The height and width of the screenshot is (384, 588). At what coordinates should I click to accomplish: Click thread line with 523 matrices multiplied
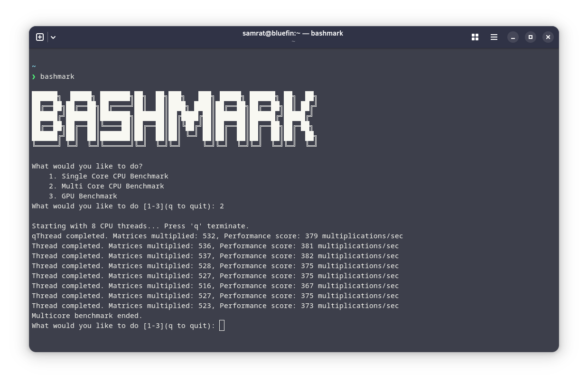coord(215,306)
